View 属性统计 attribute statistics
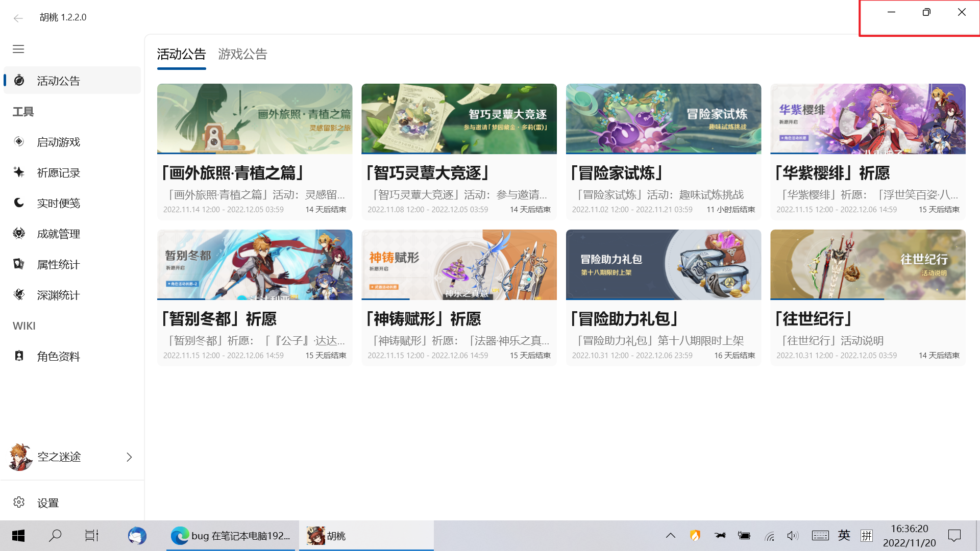Viewport: 980px width, 551px height. click(x=58, y=264)
